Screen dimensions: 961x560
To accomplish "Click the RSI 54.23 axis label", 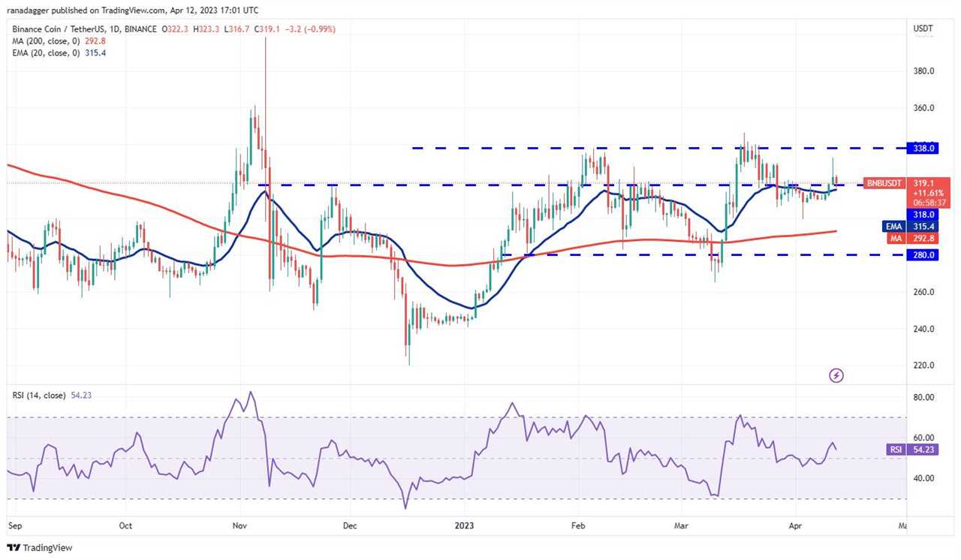I will pyautogui.click(x=911, y=450).
